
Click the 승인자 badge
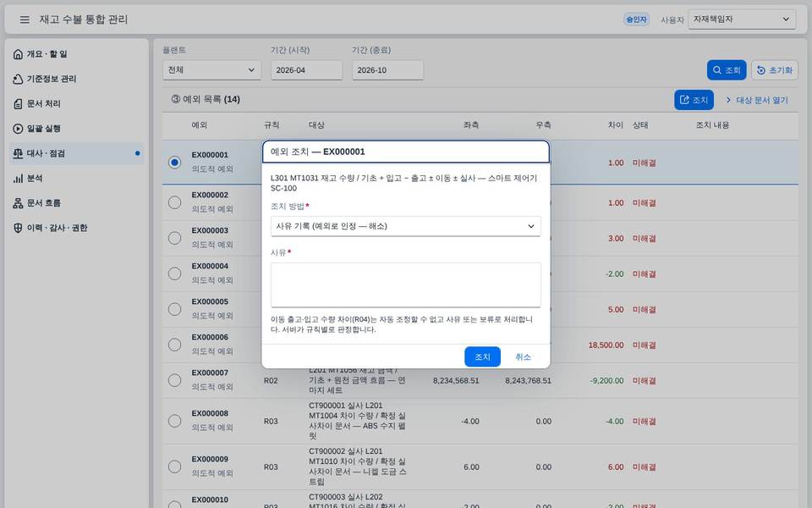point(636,19)
